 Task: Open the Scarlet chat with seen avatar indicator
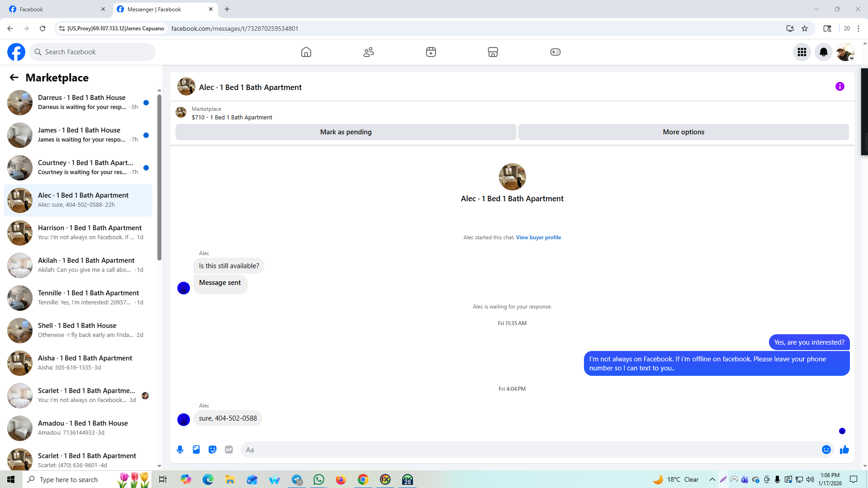point(78,396)
